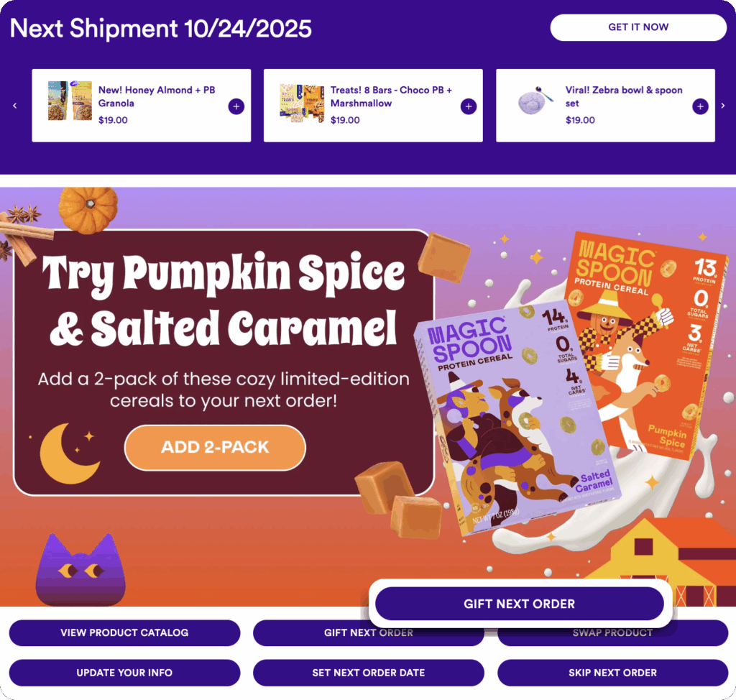Add the Pumpkin Spice 2-pack to order
Viewport: 736px width, 700px height.
coord(215,448)
